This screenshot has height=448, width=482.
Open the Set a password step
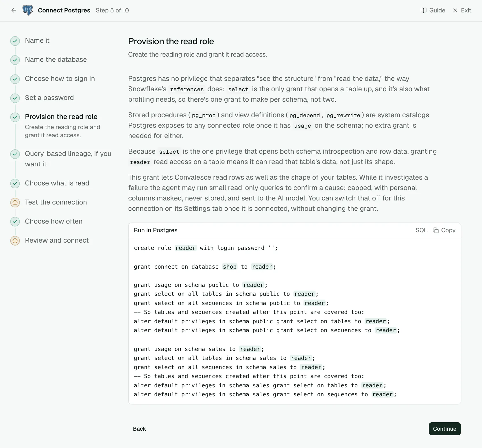click(49, 98)
